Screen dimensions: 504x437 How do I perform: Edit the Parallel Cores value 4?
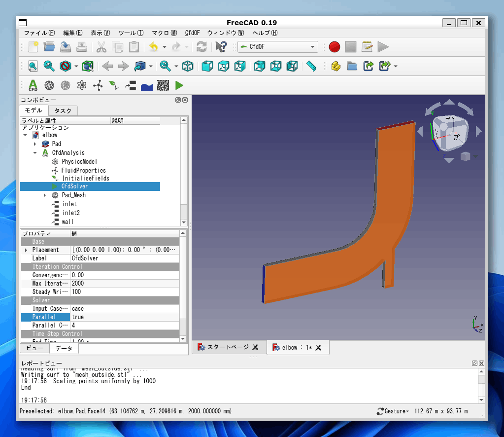124,326
